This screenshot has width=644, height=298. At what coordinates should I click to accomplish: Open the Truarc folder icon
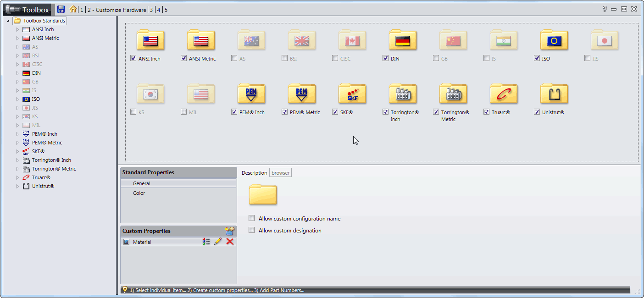504,94
